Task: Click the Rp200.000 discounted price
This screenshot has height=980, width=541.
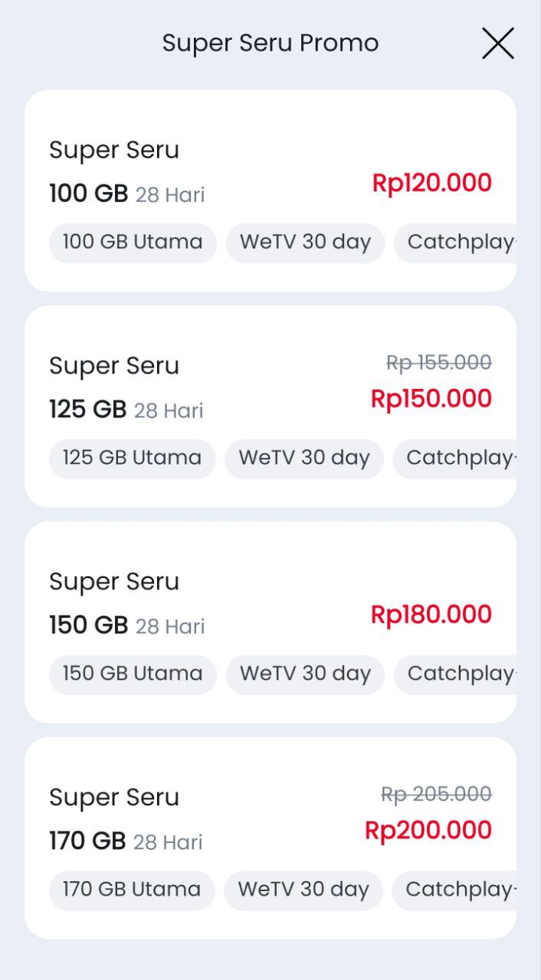Action: click(x=428, y=831)
